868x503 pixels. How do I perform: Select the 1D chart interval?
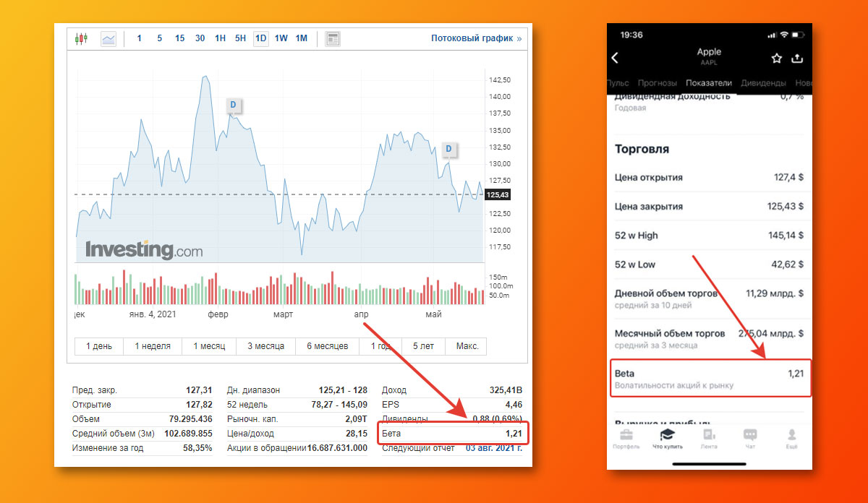point(261,38)
